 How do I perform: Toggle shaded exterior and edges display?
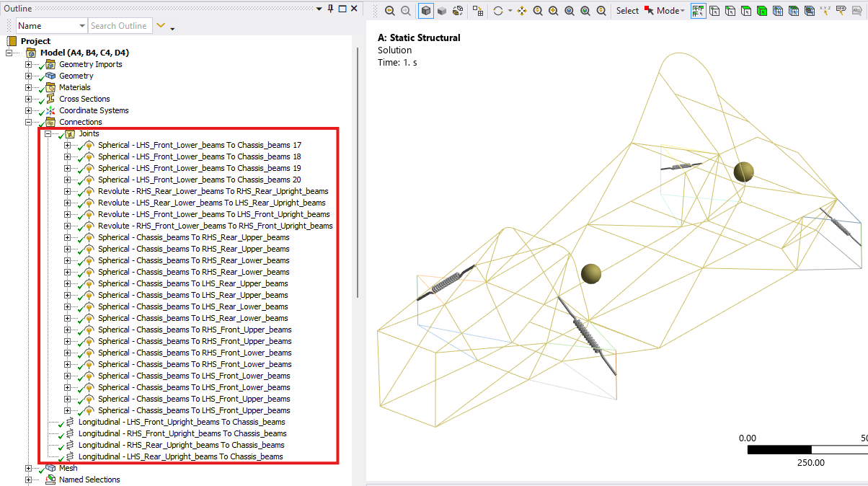[426, 11]
